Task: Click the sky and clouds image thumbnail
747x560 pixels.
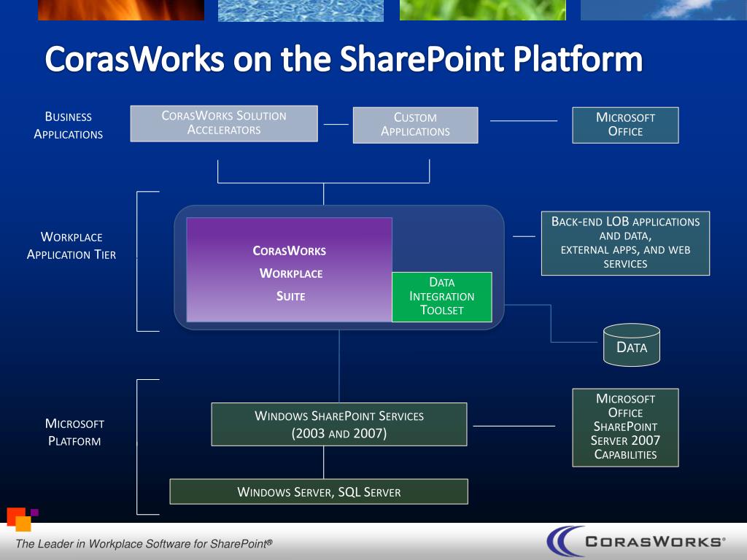Action: (x=664, y=10)
